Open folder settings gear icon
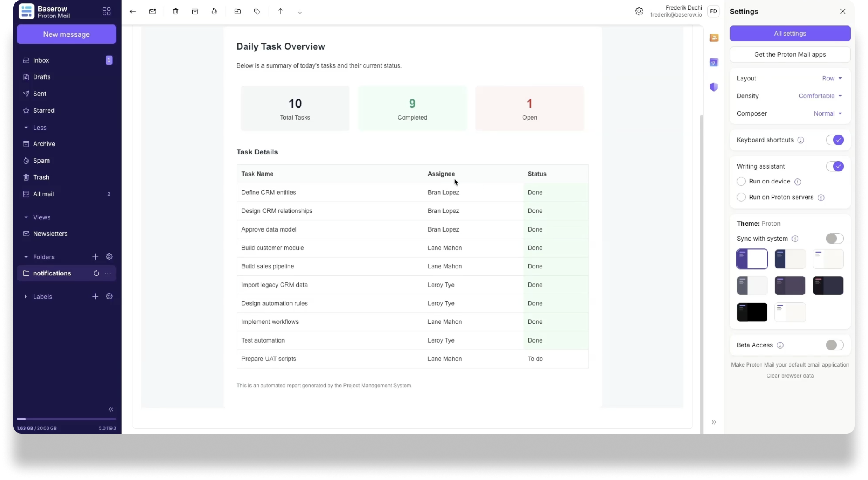This screenshot has width=868, height=480. pos(109,257)
